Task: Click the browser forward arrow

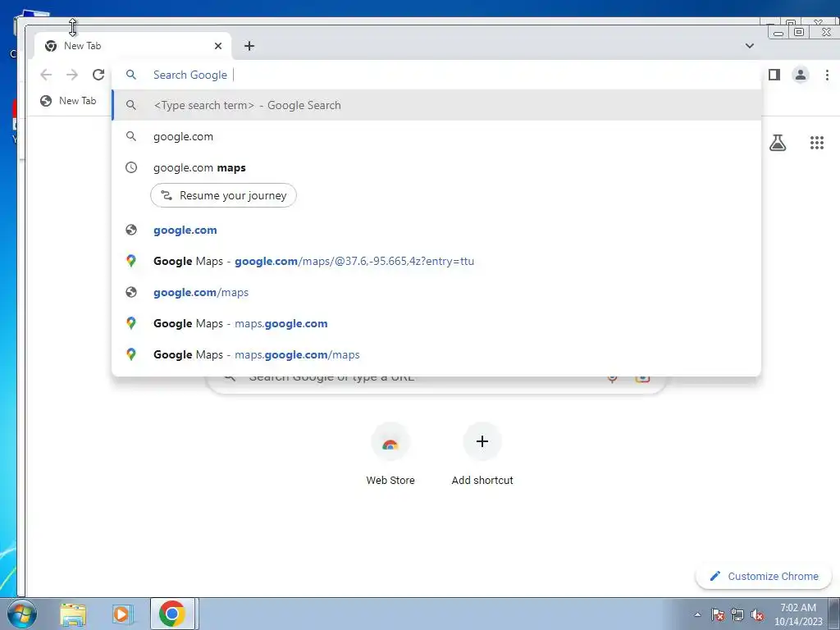Action: pyautogui.click(x=72, y=75)
